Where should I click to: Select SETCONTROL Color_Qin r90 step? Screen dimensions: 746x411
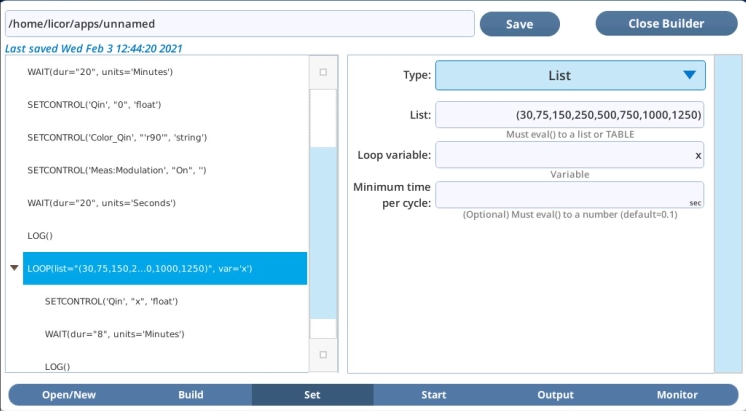point(117,137)
